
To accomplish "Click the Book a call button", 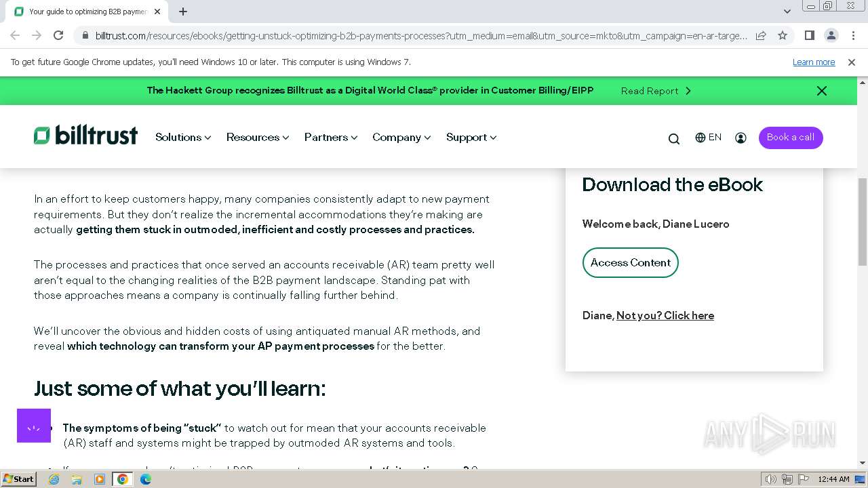I will [x=791, y=138].
